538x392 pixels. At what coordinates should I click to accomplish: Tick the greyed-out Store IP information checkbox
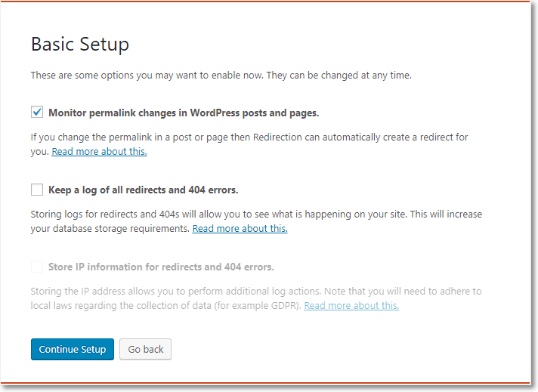(37, 267)
